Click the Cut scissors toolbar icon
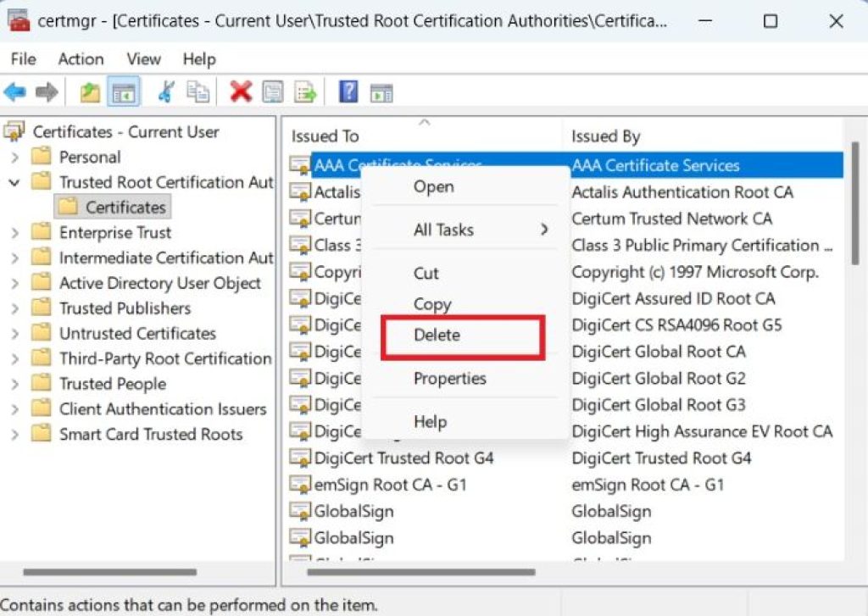This screenshot has width=868, height=616. tap(165, 92)
